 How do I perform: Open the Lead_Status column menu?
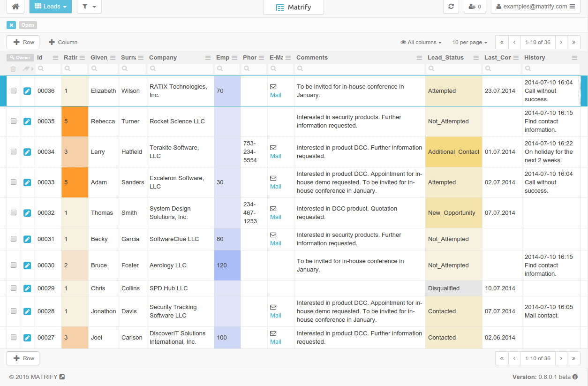[476, 58]
